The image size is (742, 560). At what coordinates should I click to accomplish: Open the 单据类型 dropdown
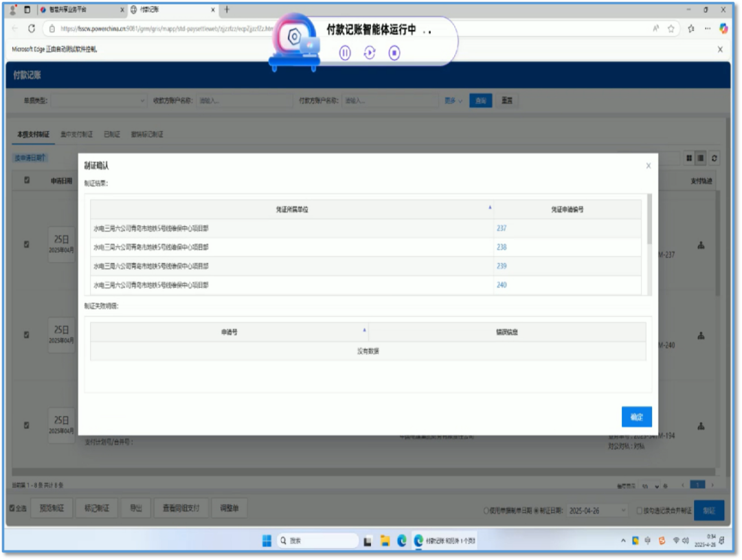pyautogui.click(x=98, y=100)
